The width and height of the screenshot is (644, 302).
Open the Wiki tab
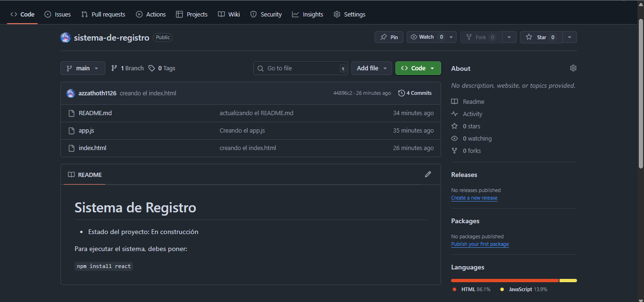(229, 14)
